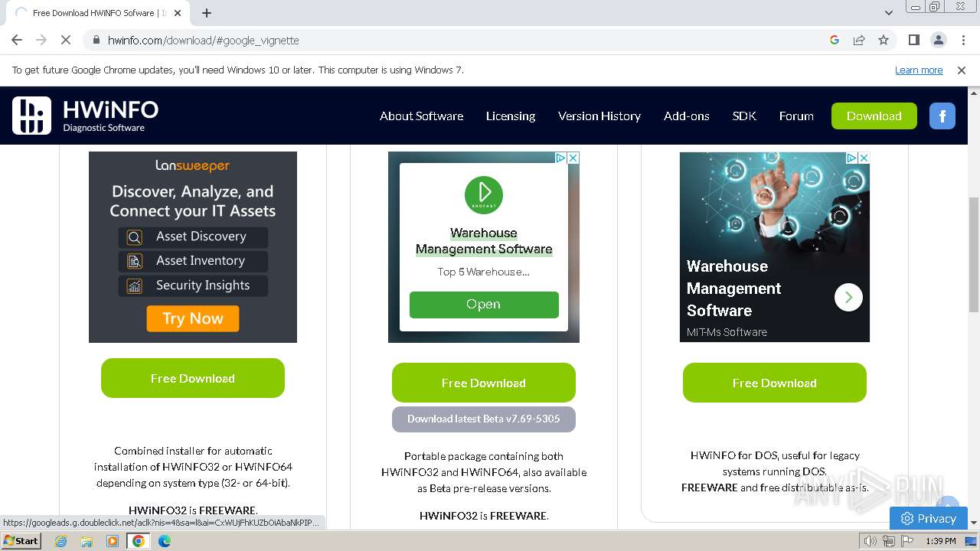Click the green Download nav button
980x551 pixels.
coord(874,116)
